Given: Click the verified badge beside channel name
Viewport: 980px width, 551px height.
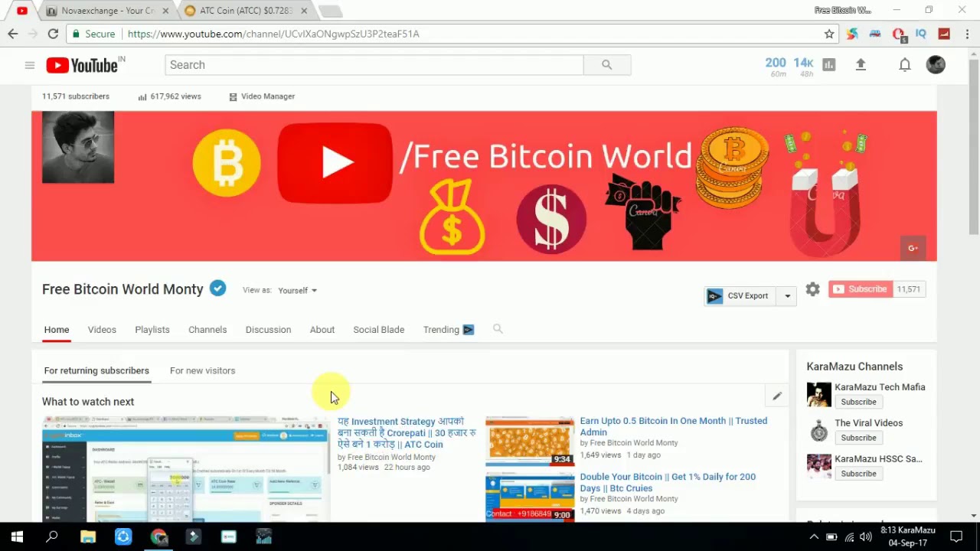Looking at the screenshot, I should click(x=218, y=289).
